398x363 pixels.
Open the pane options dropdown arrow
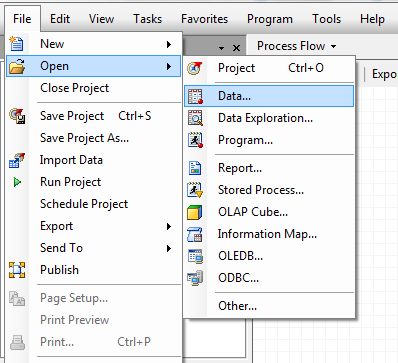coord(221,48)
